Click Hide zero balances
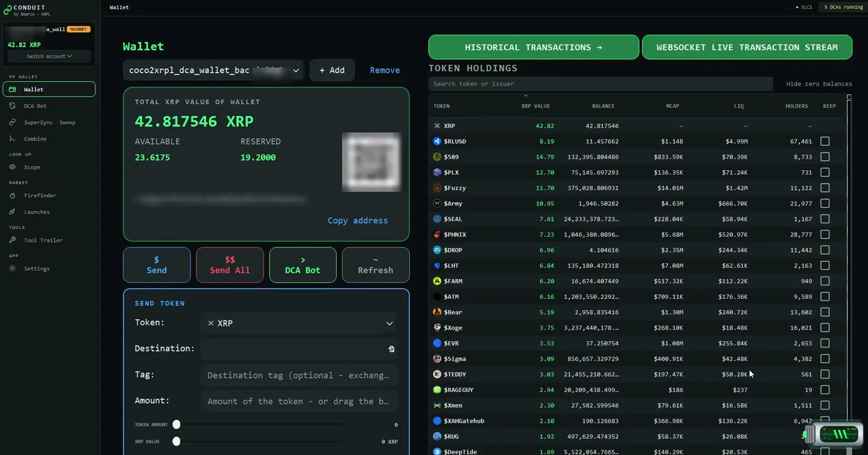Image resolution: width=868 pixels, height=455 pixels. [x=819, y=84]
